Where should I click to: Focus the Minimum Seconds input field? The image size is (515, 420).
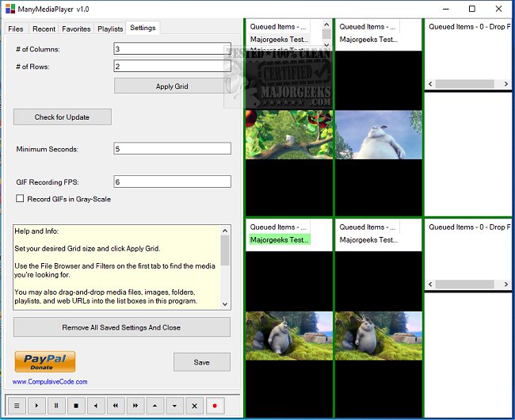(173, 148)
